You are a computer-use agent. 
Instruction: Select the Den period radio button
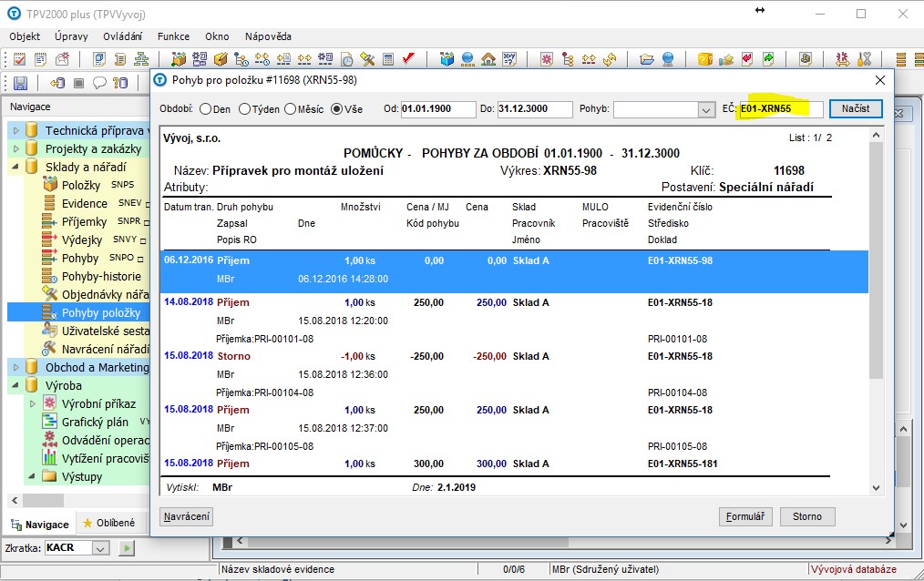coord(205,109)
